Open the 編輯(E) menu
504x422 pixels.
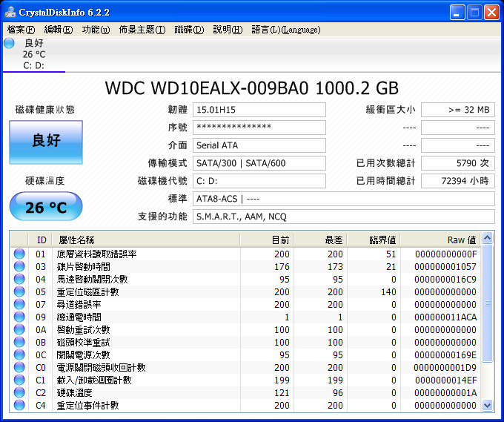tap(59, 30)
